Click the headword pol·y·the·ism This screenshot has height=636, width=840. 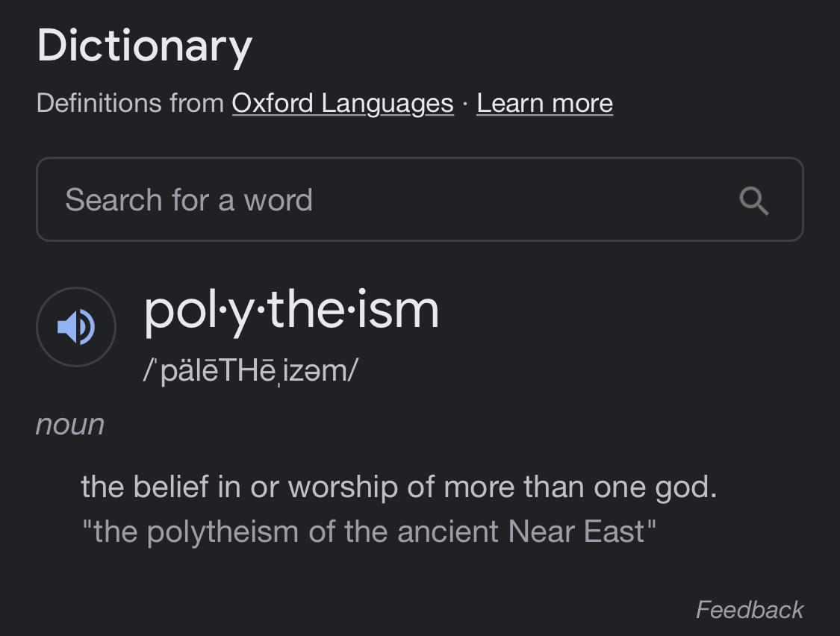tap(291, 309)
